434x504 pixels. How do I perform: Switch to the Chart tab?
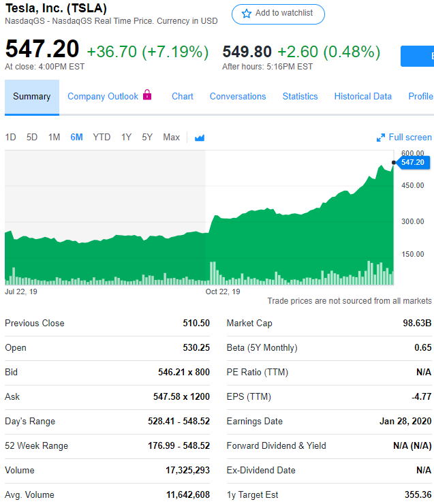(x=183, y=97)
